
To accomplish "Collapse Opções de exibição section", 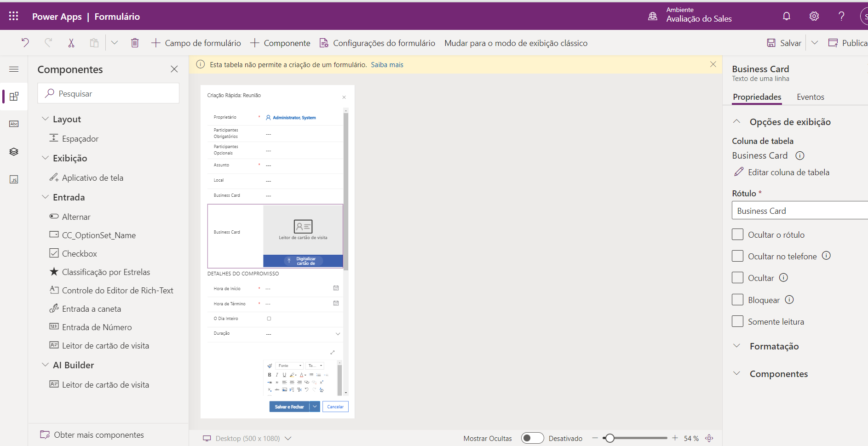I will tap(736, 121).
